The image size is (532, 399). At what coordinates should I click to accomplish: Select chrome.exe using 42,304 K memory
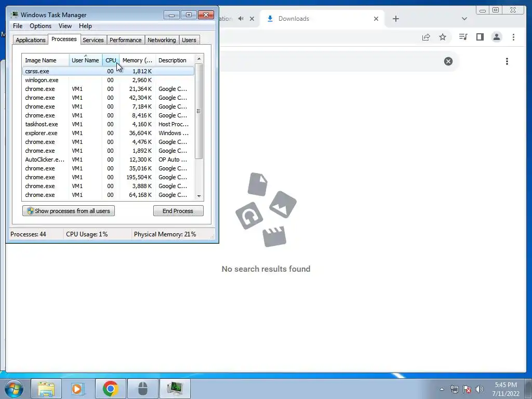[x=108, y=98]
